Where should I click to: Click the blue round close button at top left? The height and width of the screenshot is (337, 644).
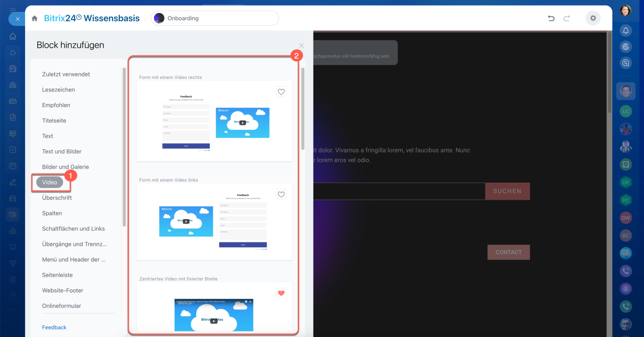click(17, 19)
